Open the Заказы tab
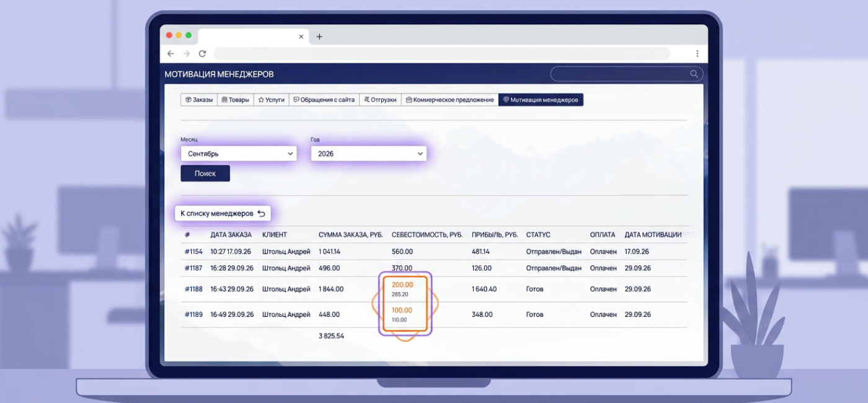Image resolution: width=868 pixels, height=403 pixels. pyautogui.click(x=199, y=100)
